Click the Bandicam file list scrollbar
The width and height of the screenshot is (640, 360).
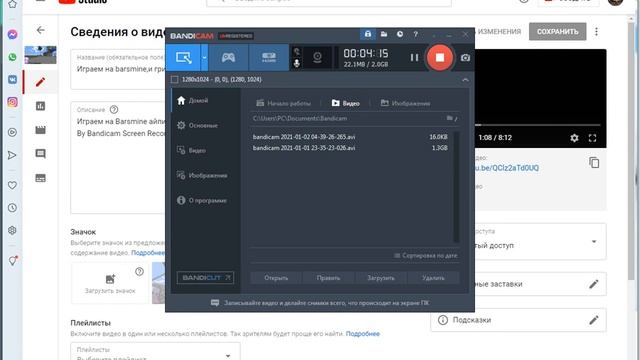click(x=456, y=187)
